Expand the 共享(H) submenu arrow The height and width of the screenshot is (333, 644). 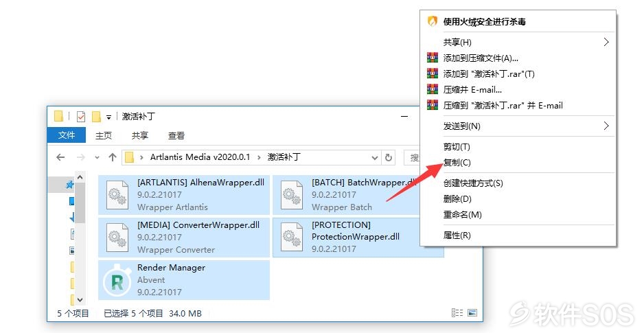click(606, 42)
